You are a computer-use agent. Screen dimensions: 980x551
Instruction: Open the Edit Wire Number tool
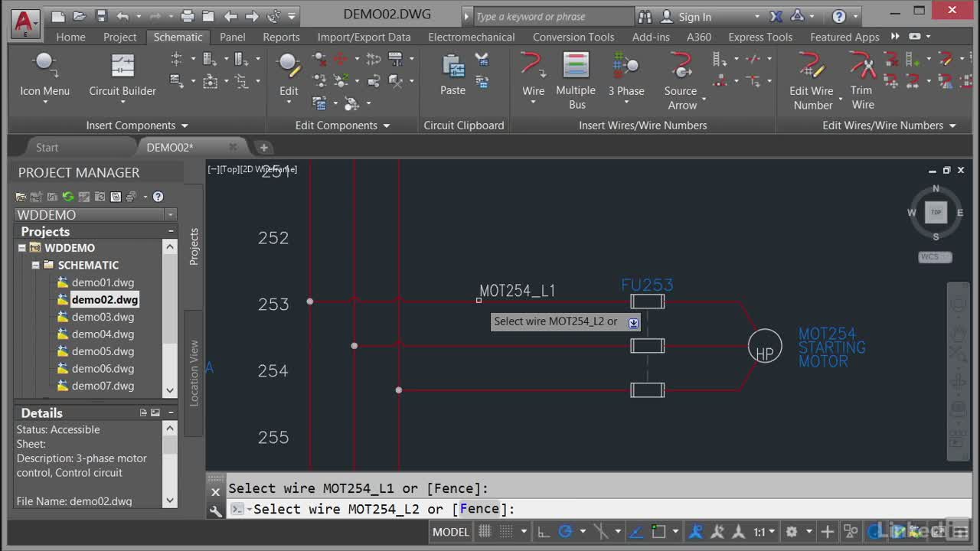coord(812,80)
